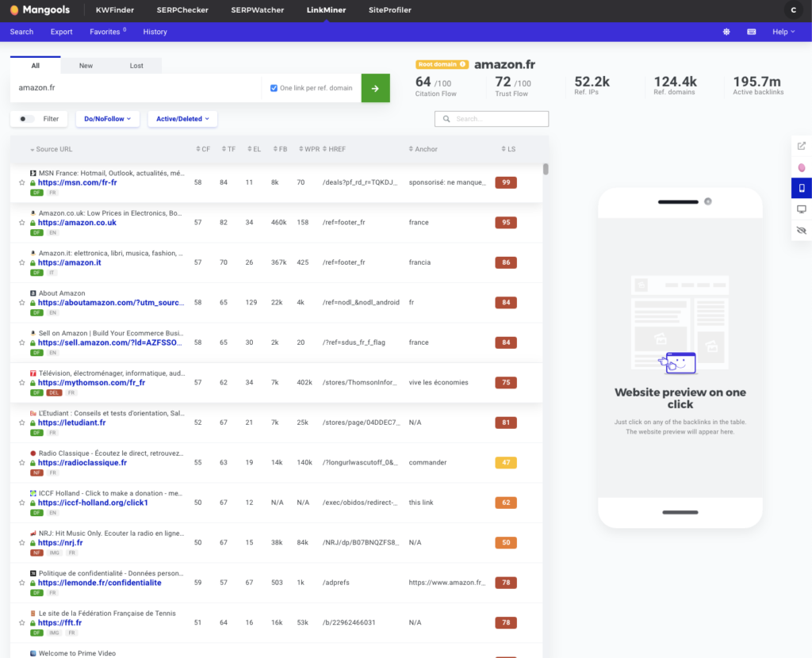Sort table by EL column

[255, 149]
